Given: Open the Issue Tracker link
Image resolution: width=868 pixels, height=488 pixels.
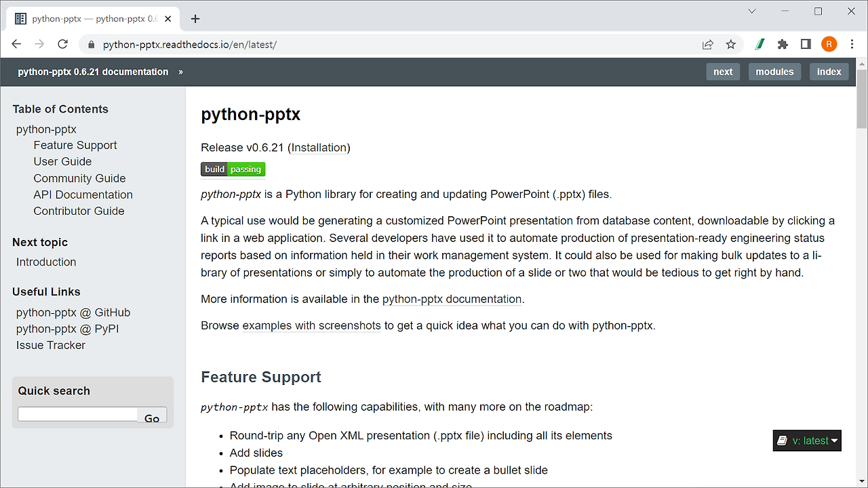Looking at the screenshot, I should point(51,345).
